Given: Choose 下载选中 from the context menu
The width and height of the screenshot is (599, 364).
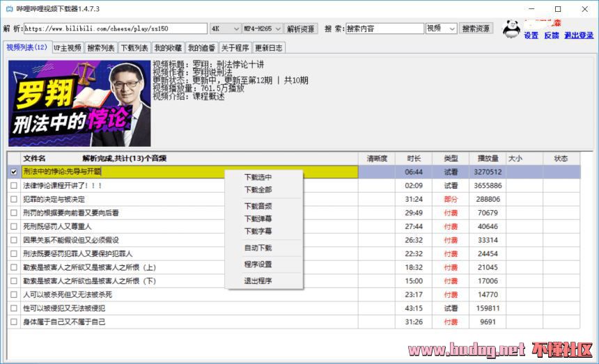Looking at the screenshot, I should tap(258, 177).
